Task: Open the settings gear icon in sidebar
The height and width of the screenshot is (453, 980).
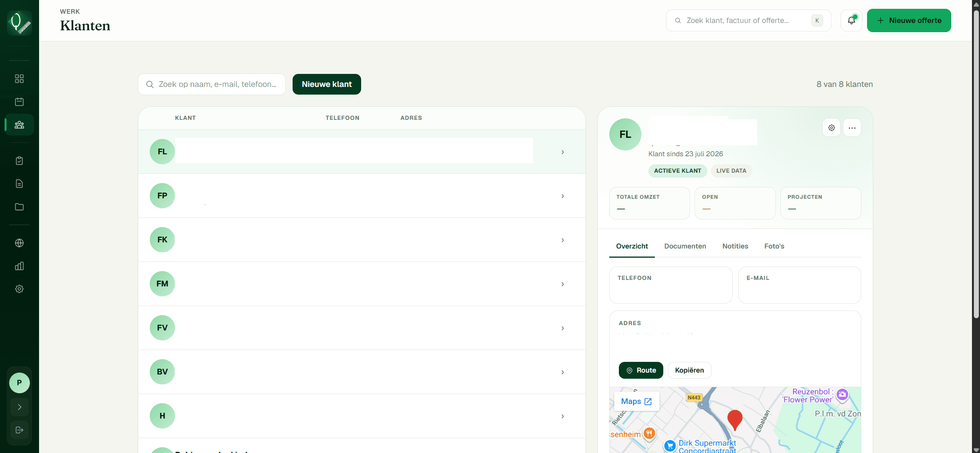Action: 19,289
